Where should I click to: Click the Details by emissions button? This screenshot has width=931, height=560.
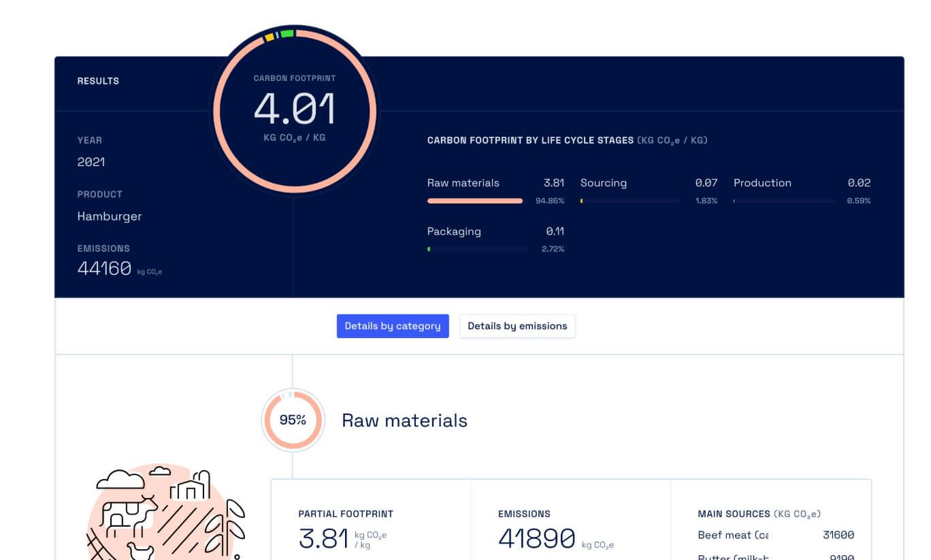[517, 326]
